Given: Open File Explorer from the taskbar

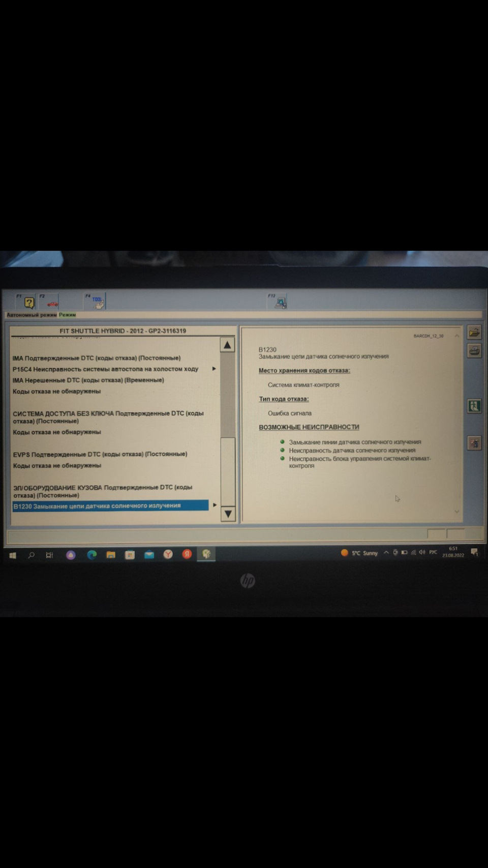Looking at the screenshot, I should (111, 555).
